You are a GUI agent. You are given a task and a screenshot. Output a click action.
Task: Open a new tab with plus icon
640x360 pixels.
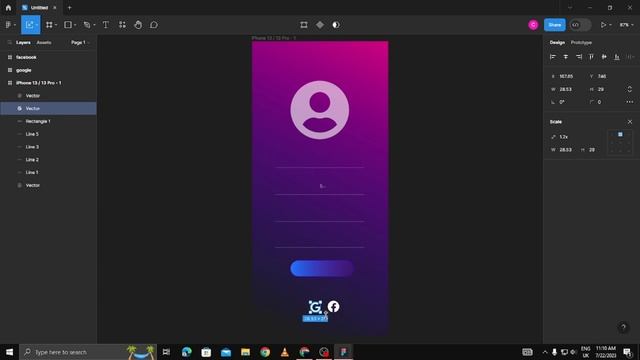coord(69,8)
